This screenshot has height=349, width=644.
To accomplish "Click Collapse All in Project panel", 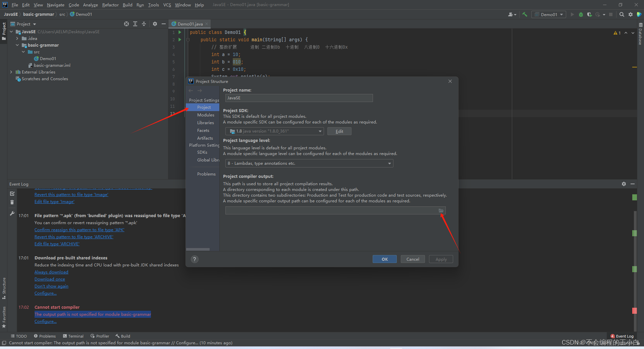I will tap(144, 24).
